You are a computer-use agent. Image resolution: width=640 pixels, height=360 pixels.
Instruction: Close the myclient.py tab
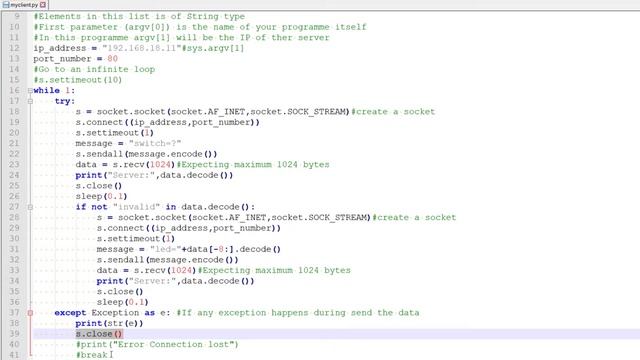(43, 5)
